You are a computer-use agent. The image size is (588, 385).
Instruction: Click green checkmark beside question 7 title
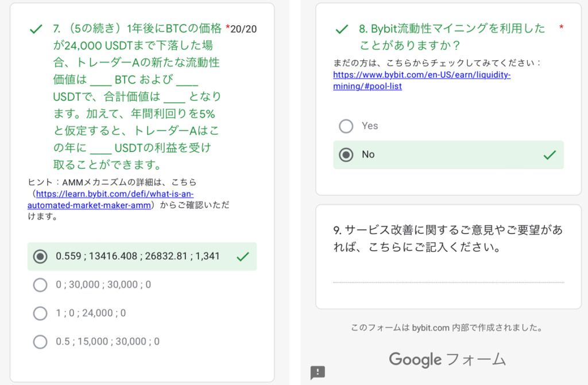pos(36,29)
